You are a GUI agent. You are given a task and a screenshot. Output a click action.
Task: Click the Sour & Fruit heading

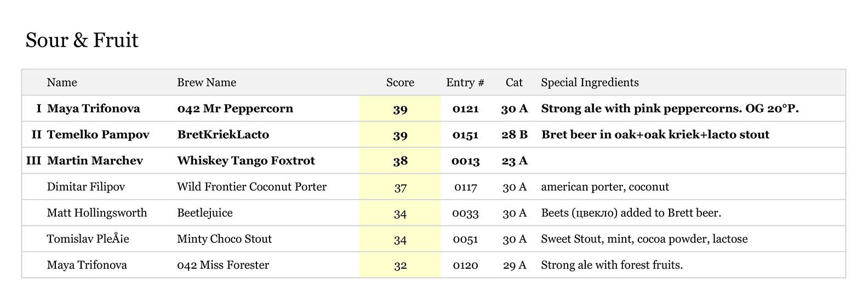pyautogui.click(x=82, y=40)
